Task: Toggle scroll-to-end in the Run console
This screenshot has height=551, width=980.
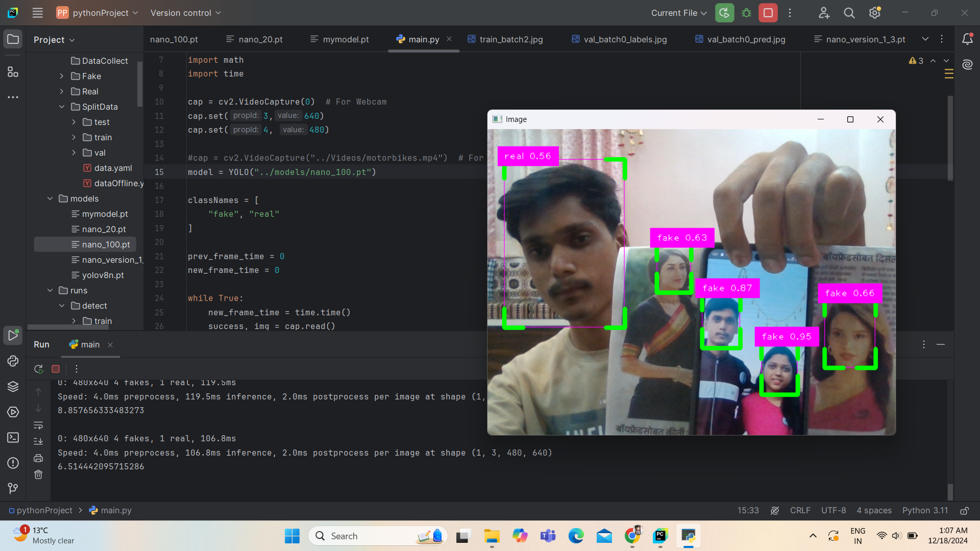Action: (38, 441)
